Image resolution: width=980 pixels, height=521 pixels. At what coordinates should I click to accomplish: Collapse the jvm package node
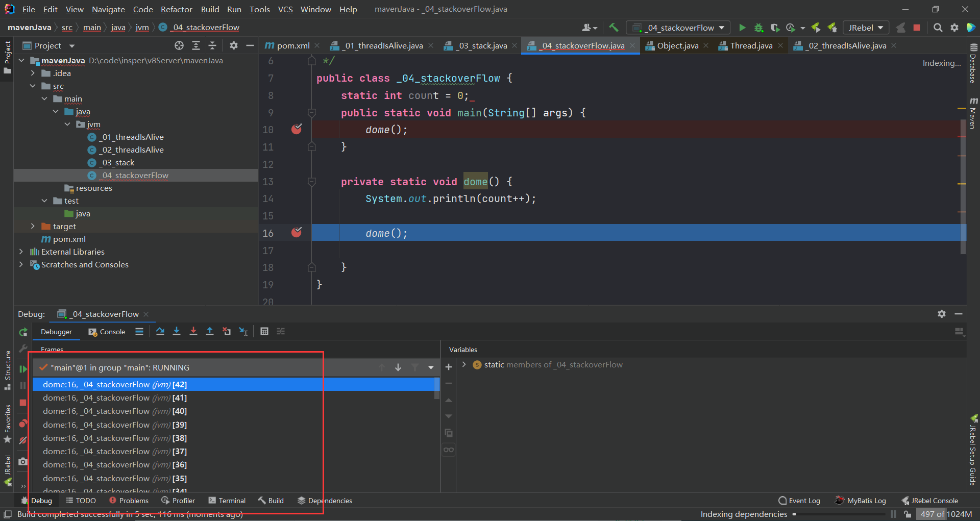coord(68,124)
